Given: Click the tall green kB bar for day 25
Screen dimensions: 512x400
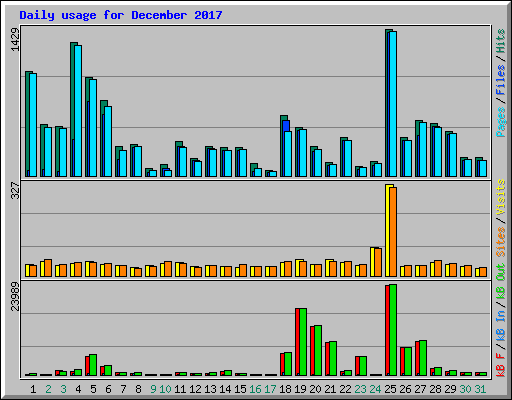Looking at the screenshot, I should pos(393,330).
